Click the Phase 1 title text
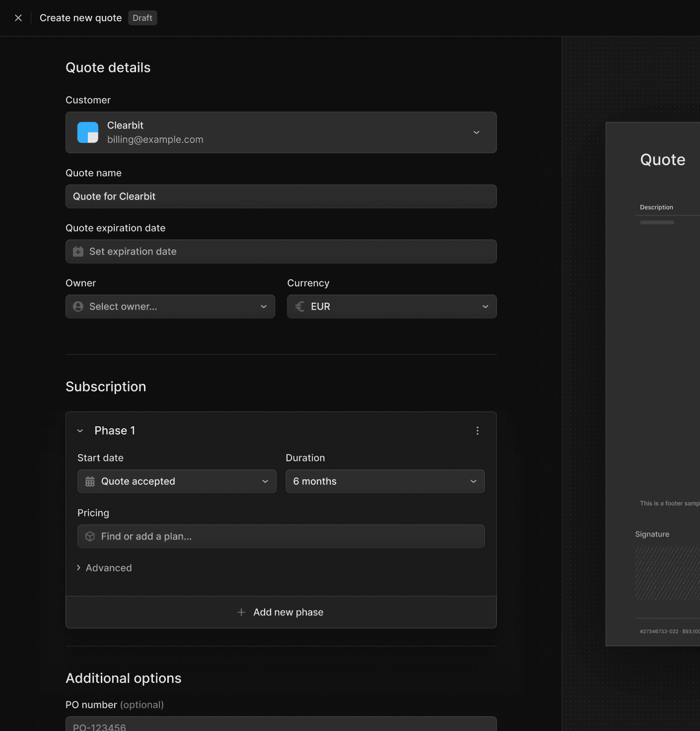 [115, 431]
